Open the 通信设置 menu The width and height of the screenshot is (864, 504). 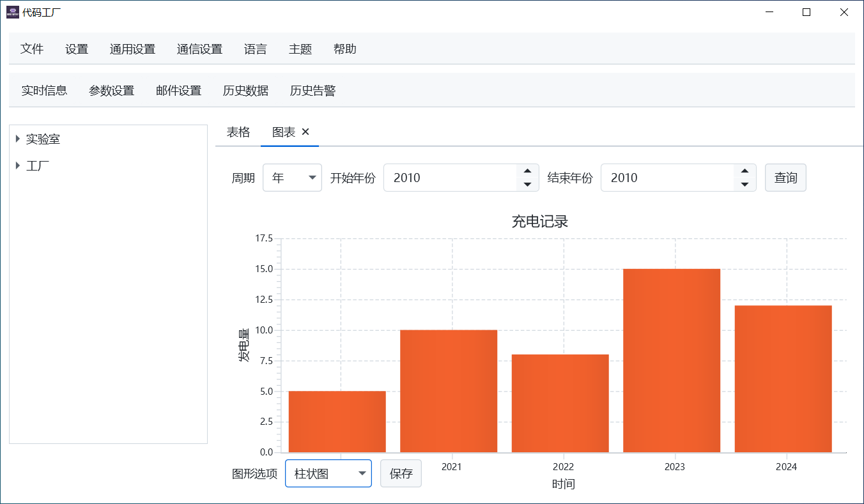click(199, 49)
